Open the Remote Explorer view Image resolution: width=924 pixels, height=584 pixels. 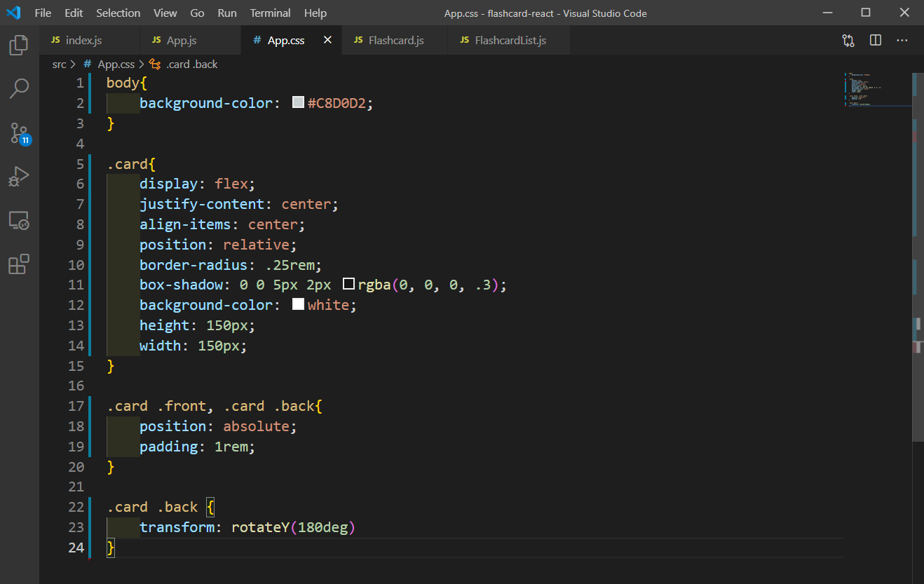click(19, 221)
